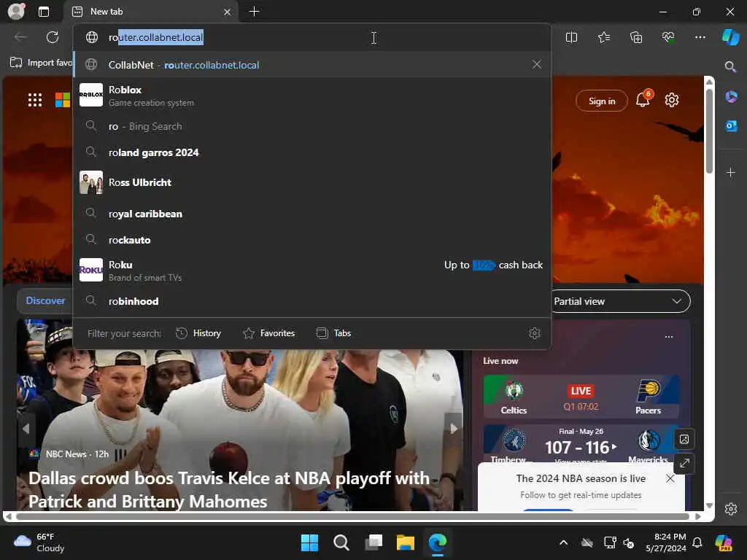This screenshot has height=560, width=747.
Task: Toggle the Split screen icon
Action: pos(571,37)
